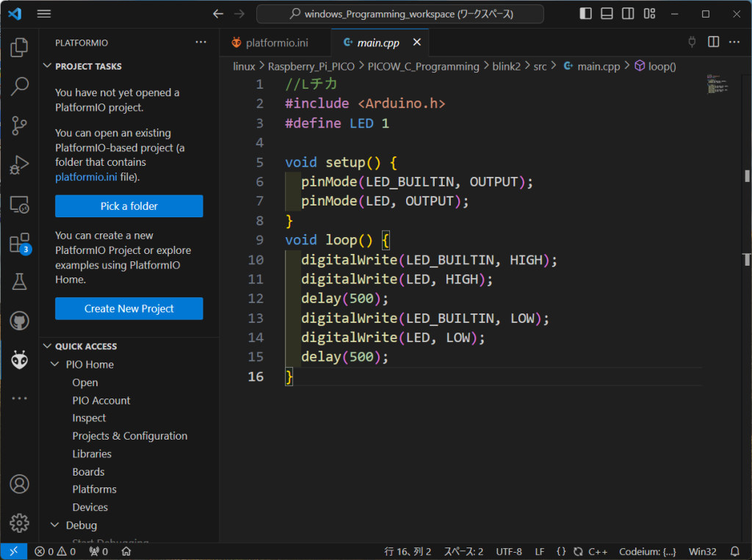Change encoding via UTF-8 status item

pyautogui.click(x=509, y=551)
